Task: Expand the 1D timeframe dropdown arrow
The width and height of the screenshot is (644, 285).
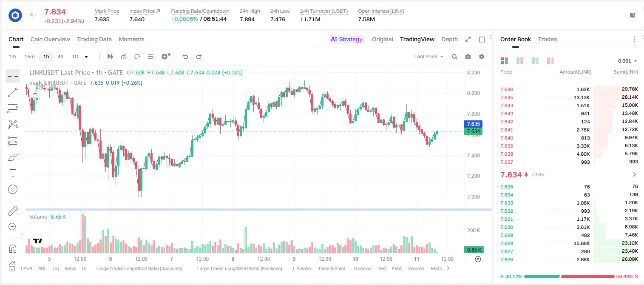Action: click(86, 57)
